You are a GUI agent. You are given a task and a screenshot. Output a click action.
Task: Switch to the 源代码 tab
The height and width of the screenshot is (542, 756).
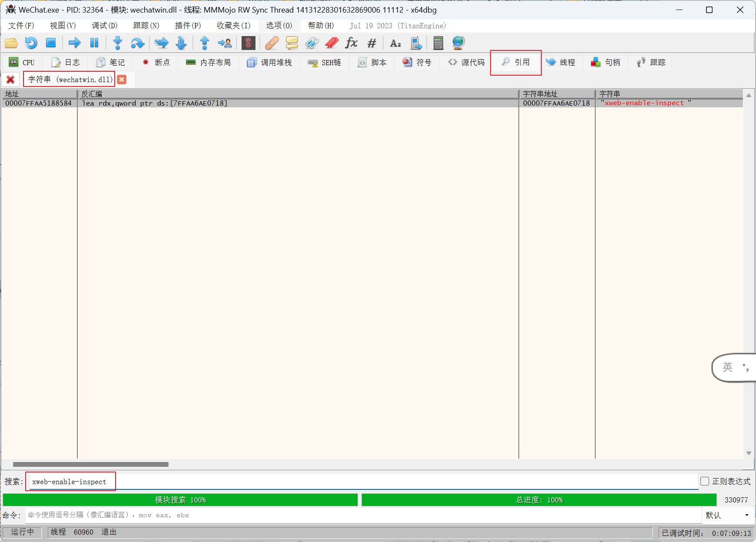467,63
